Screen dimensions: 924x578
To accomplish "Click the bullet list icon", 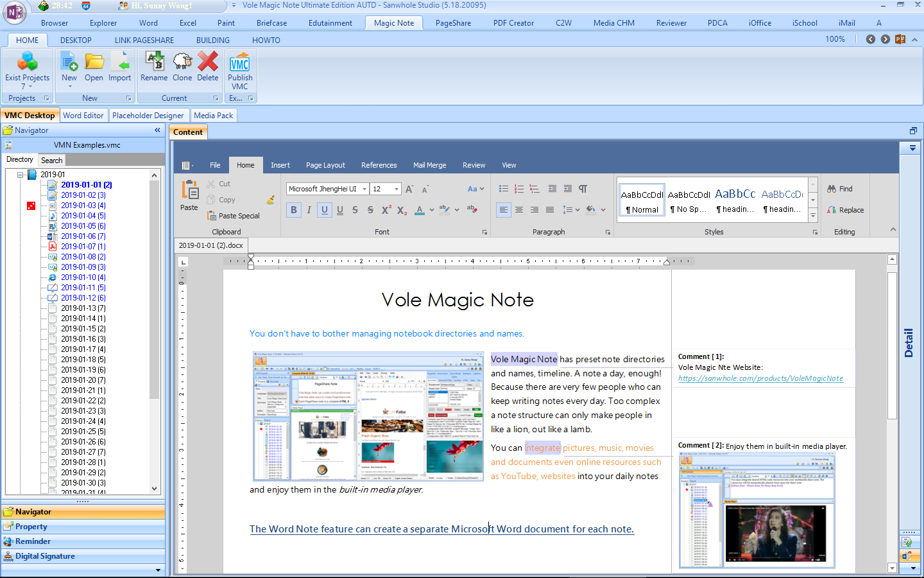I will pyautogui.click(x=504, y=189).
